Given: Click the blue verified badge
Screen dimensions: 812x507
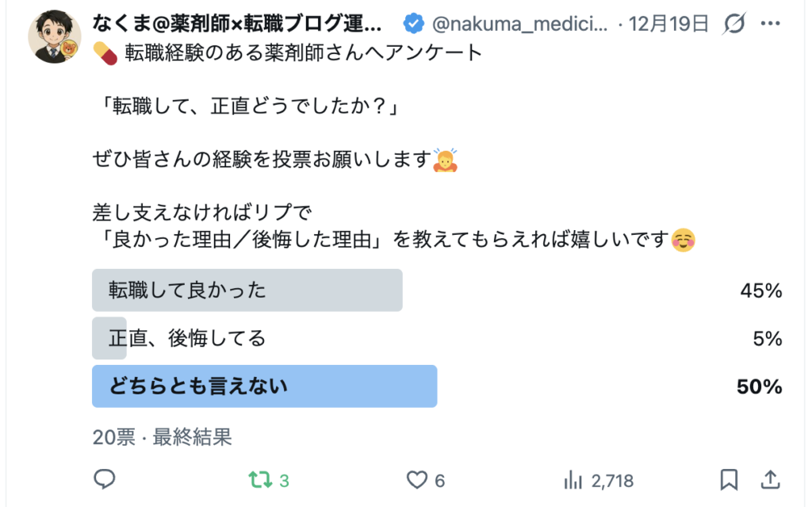Looking at the screenshot, I should point(414,24).
